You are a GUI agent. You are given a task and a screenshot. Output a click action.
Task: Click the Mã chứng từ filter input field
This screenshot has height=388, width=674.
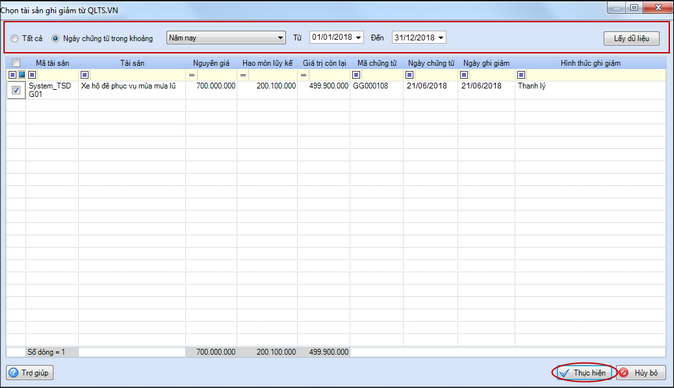[382, 75]
